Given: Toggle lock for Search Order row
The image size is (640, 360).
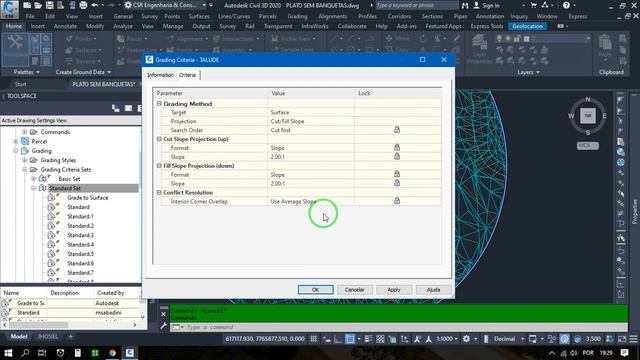Looking at the screenshot, I should click(397, 130).
